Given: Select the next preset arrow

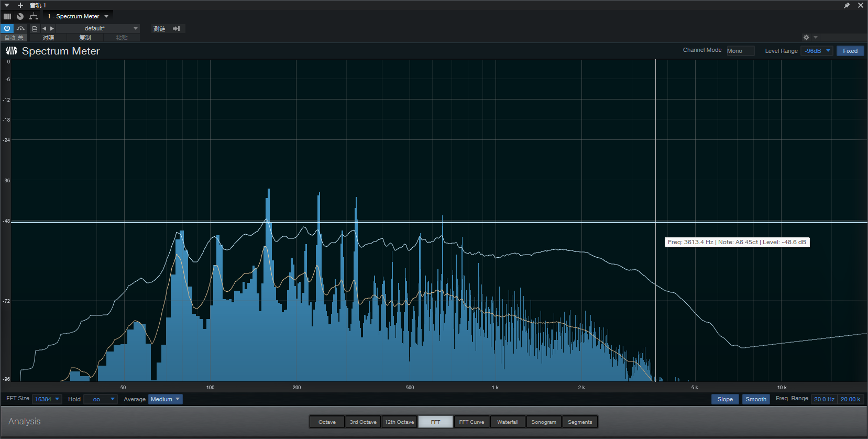Looking at the screenshot, I should 52,28.
